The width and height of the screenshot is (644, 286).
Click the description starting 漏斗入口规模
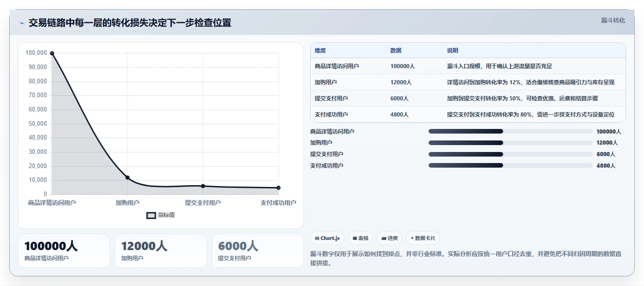[x=499, y=66]
